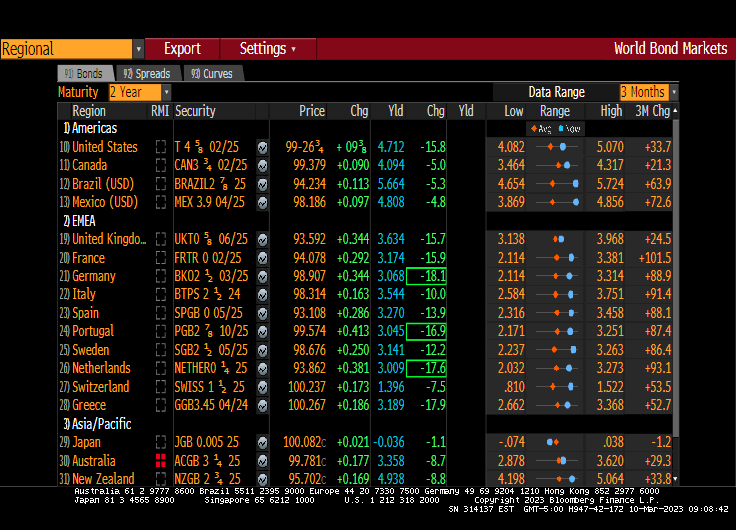Click the chart icon for Greece GGB3.45 bond
736x530 pixels.
(x=262, y=405)
